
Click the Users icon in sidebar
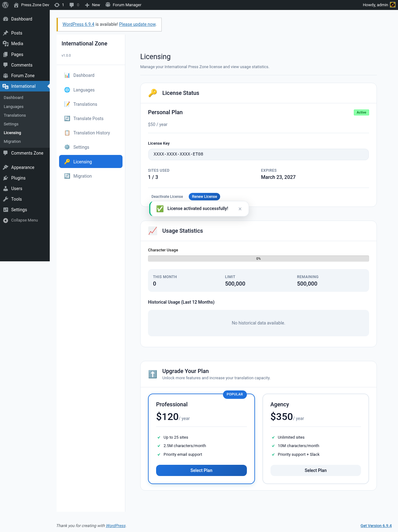click(x=6, y=189)
